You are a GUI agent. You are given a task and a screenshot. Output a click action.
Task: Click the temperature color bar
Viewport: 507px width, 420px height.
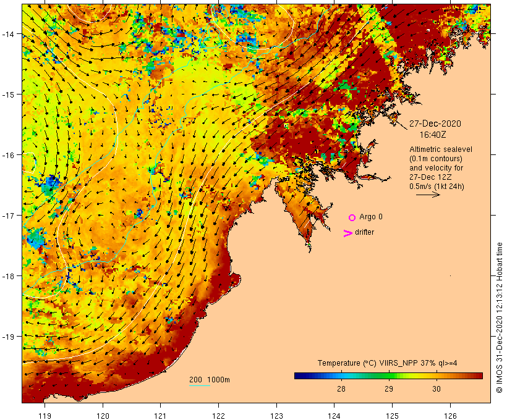click(388, 376)
